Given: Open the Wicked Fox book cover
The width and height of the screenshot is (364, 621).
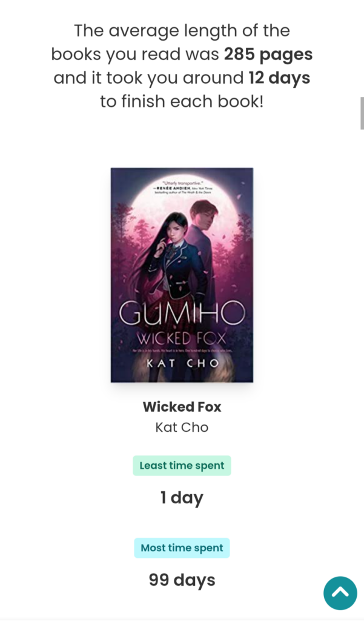Looking at the screenshot, I should (182, 275).
